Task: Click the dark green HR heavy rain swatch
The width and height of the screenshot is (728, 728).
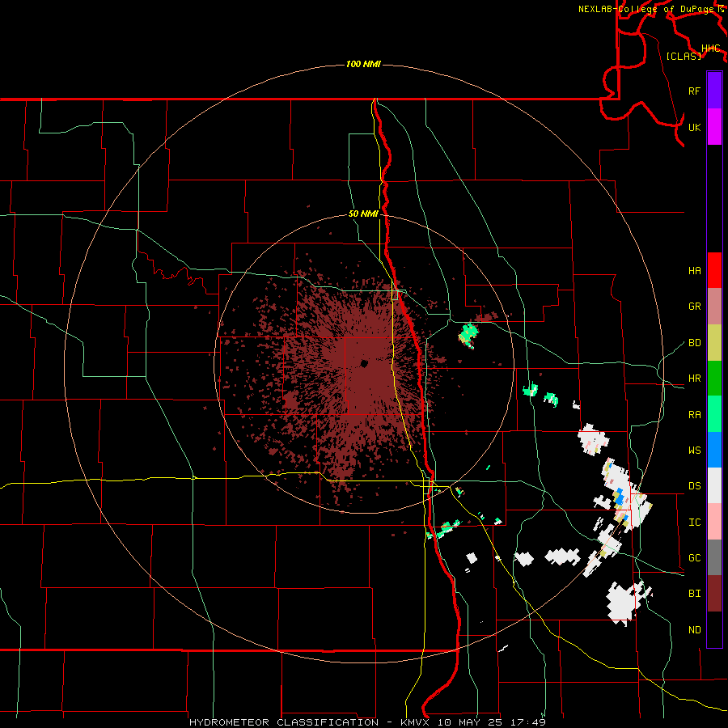Action: point(714,379)
